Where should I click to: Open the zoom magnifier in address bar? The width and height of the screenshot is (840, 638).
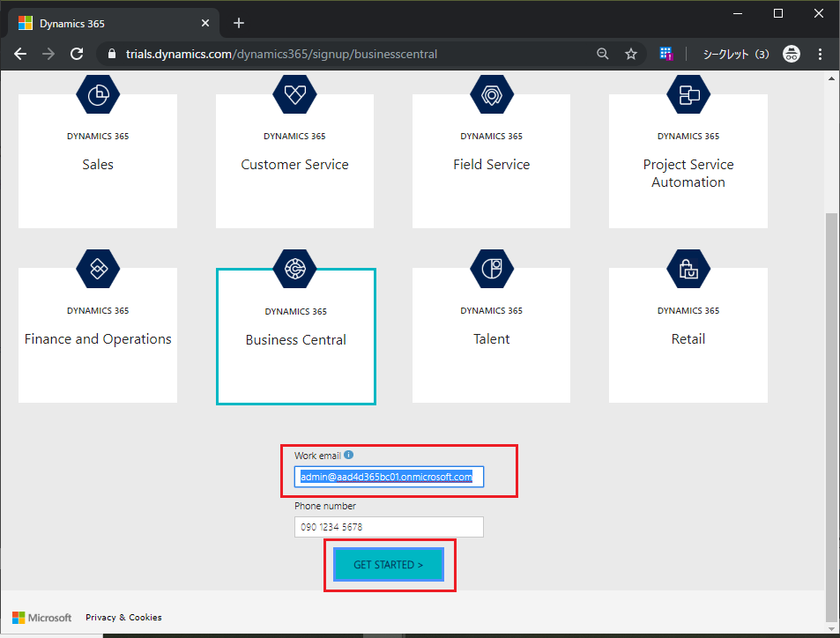click(603, 54)
